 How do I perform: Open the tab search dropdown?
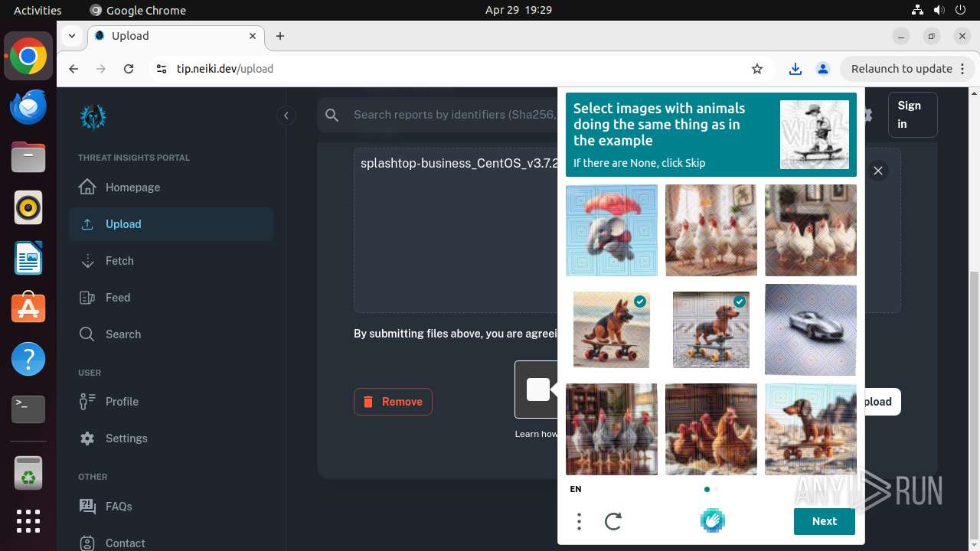(x=71, y=36)
